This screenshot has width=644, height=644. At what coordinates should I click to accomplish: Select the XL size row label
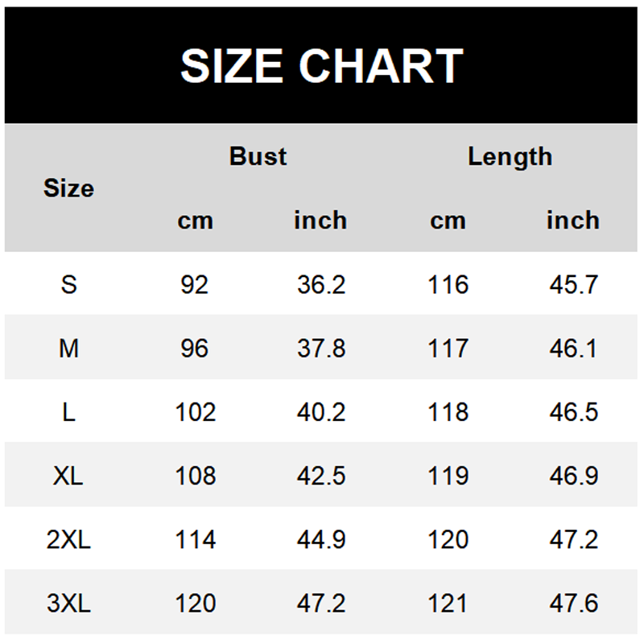(68, 476)
